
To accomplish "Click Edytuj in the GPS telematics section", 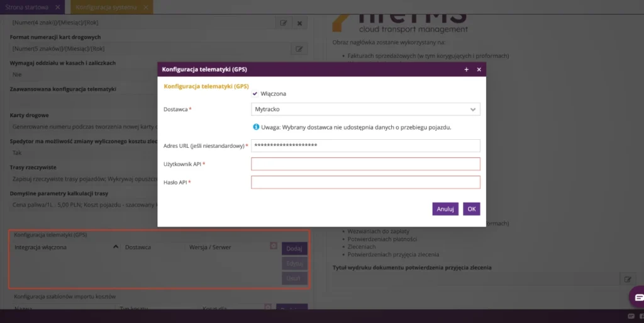I will pos(294,263).
